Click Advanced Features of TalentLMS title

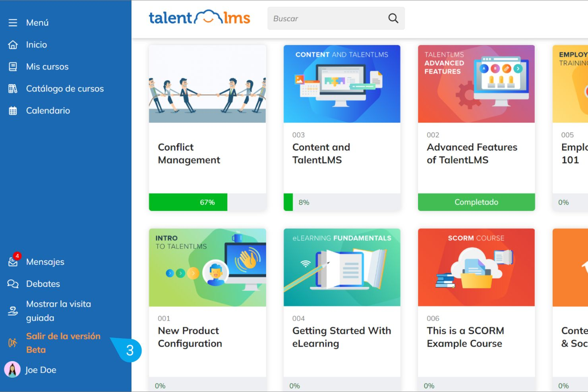coord(472,154)
